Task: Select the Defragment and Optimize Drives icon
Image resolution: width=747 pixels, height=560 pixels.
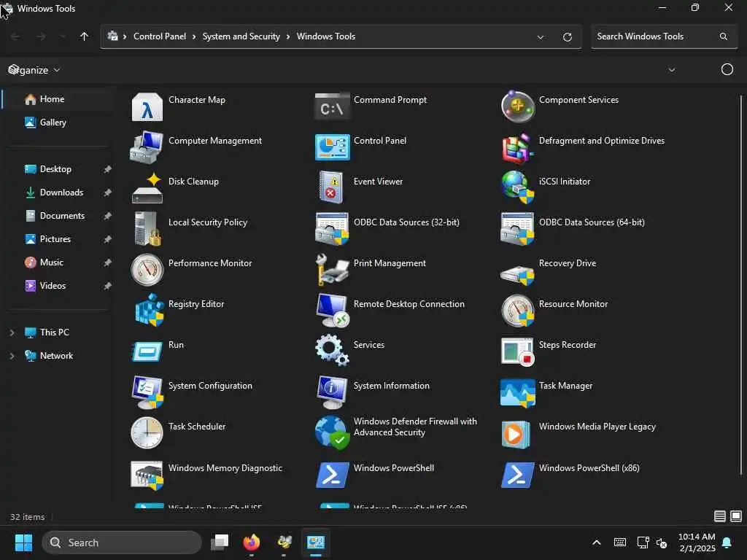Action: [x=517, y=147]
